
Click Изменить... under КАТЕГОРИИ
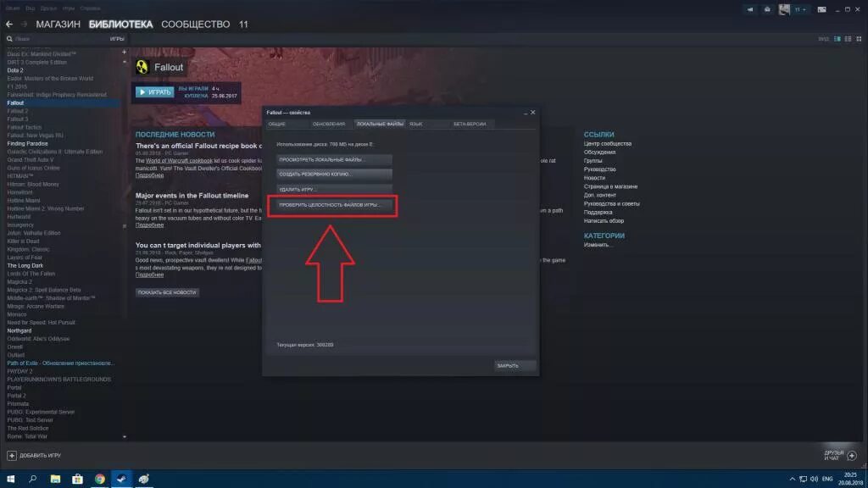coord(598,245)
